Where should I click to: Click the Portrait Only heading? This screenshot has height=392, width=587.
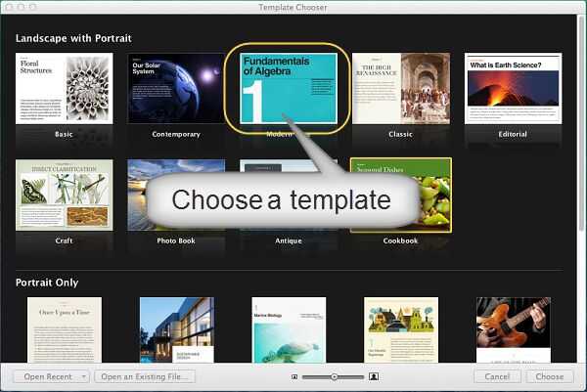click(x=47, y=283)
